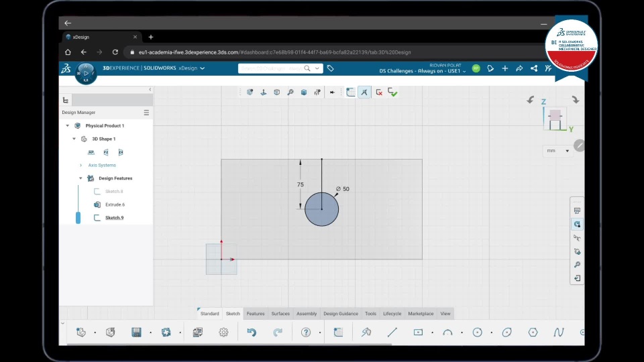Click the 3DEXPERIENCE compass icon
This screenshot has width=644, height=362.
click(x=86, y=73)
